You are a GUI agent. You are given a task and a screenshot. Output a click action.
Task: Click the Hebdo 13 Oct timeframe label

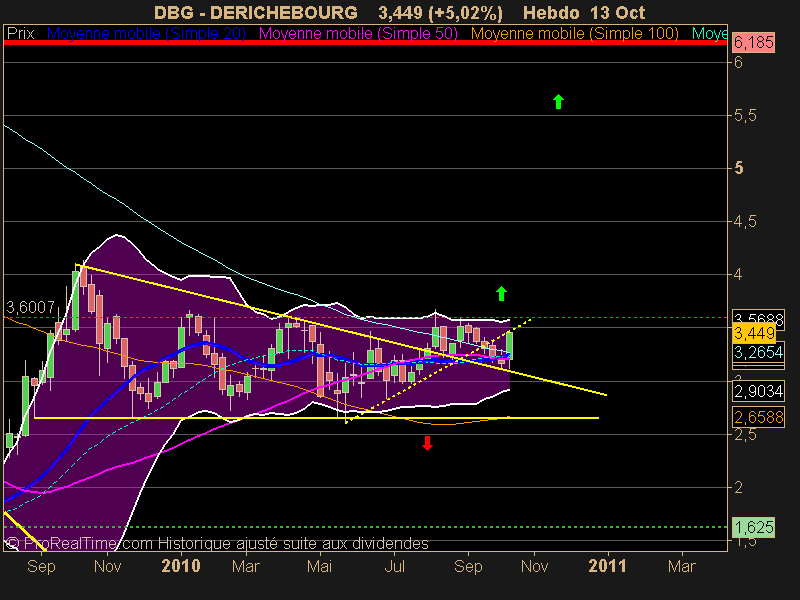tap(584, 12)
